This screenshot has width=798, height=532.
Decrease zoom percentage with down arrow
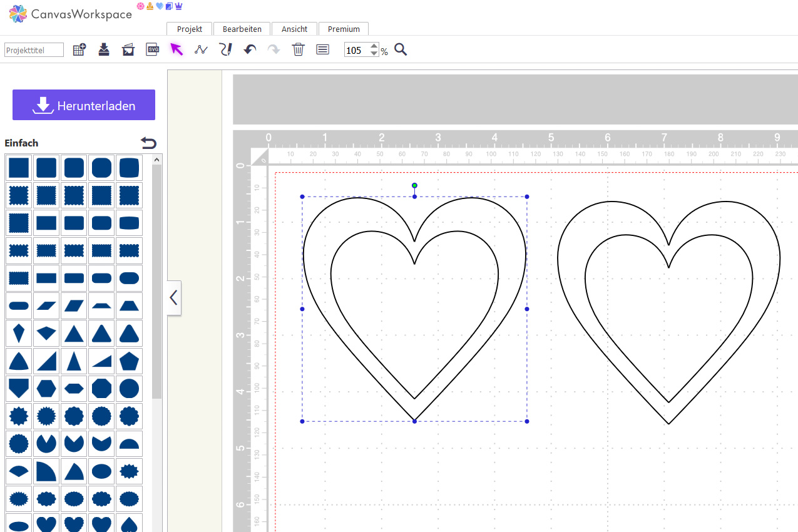[x=374, y=54]
